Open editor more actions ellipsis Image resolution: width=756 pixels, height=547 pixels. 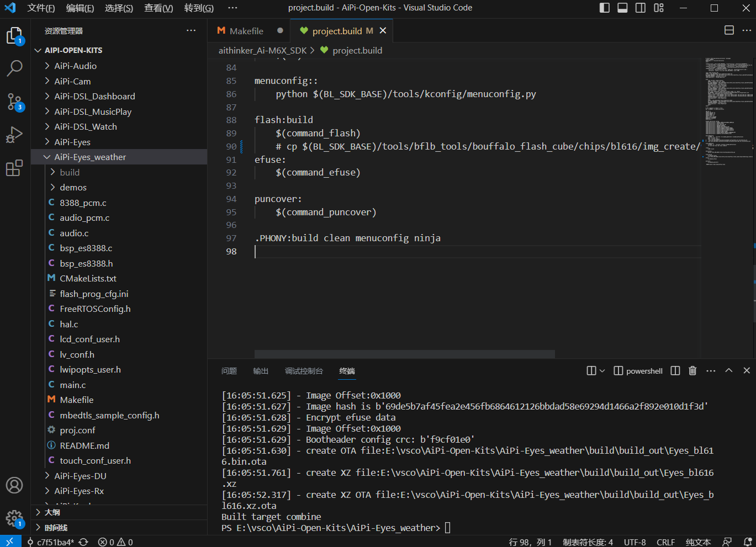point(747,30)
